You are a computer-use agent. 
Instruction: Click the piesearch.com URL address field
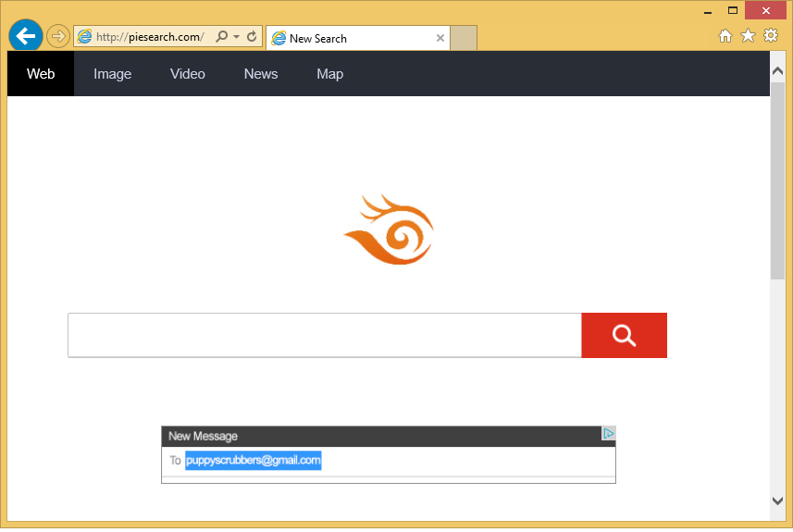click(150, 37)
